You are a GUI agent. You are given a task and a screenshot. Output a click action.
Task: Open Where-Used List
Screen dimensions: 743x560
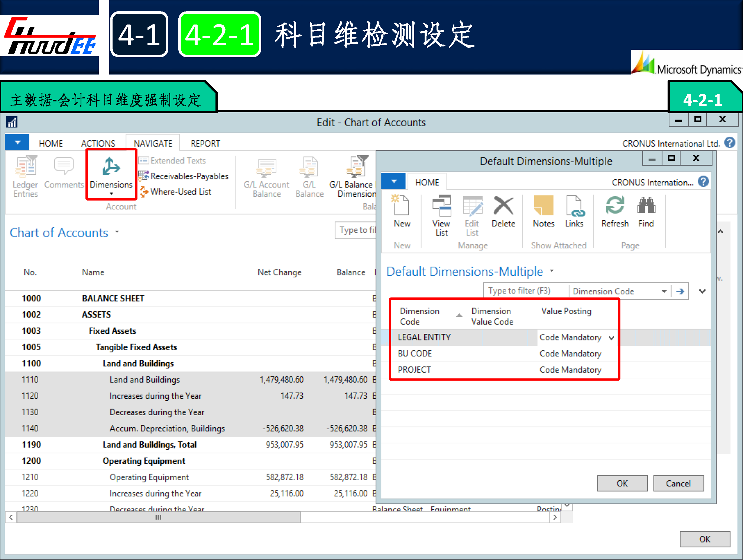[181, 192]
